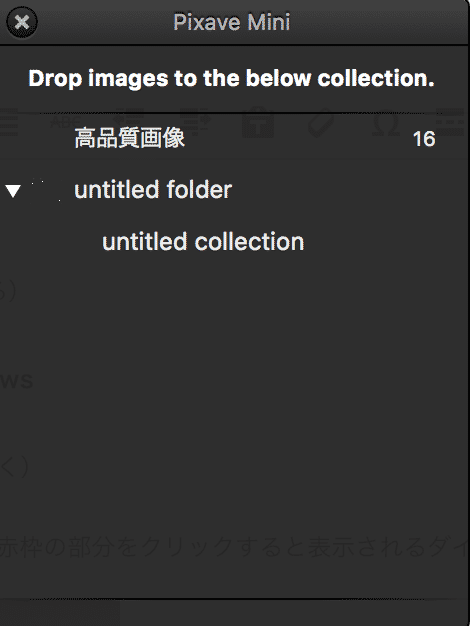Click the Pixave Mini title bar text
This screenshot has width=470, height=626.
[232, 22]
